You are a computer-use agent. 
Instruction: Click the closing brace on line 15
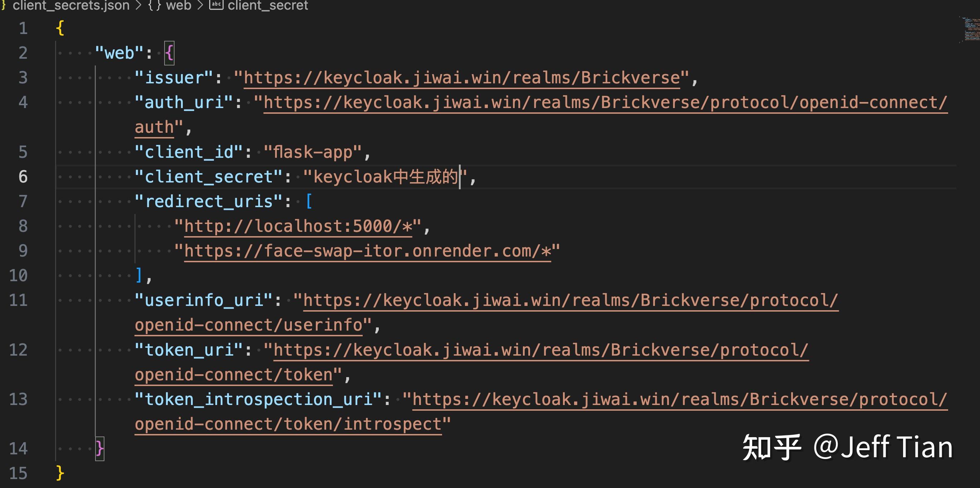coord(60,473)
